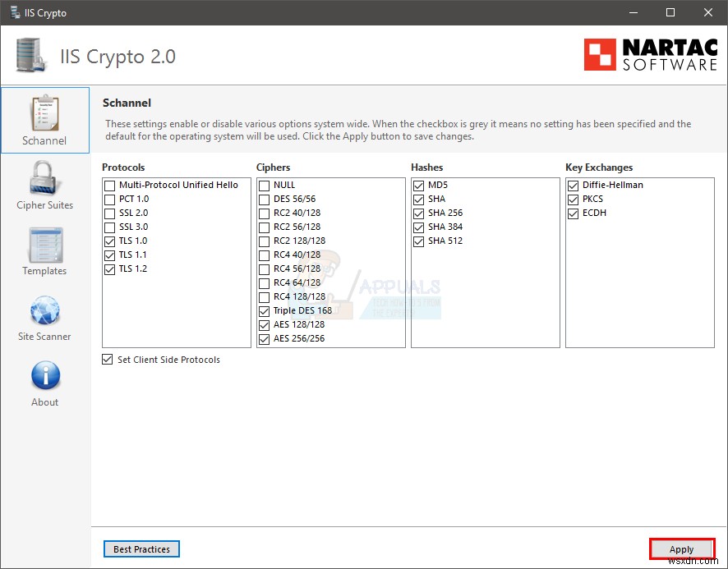The height and width of the screenshot is (569, 728).
Task: Enable Multi-Protocol Unified Hello
Action: pyautogui.click(x=109, y=185)
